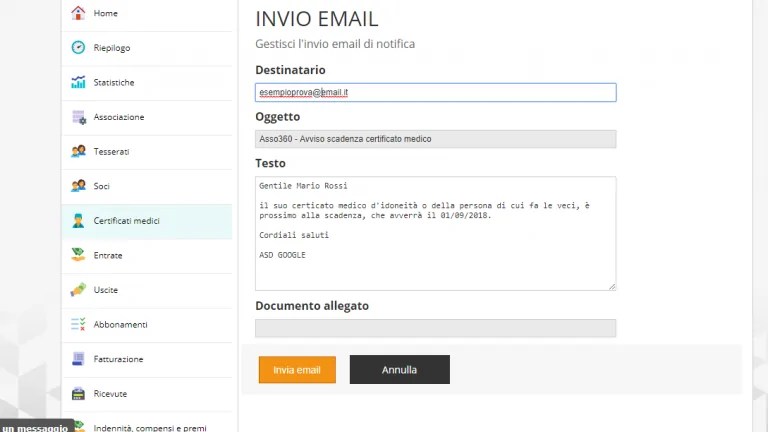Open the Statistiche menu entry
Viewport: 768px width, 432px height.
(x=147, y=83)
